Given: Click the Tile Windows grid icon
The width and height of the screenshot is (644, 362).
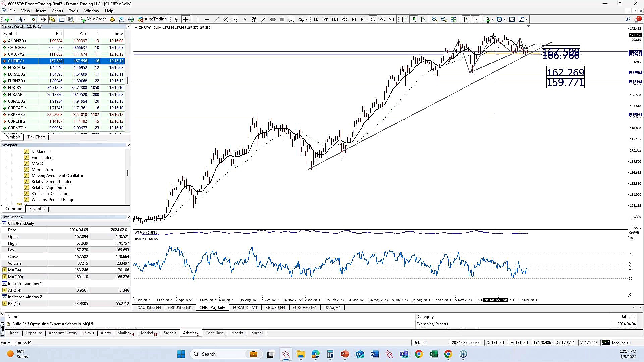Looking at the screenshot, I should coord(453,19).
